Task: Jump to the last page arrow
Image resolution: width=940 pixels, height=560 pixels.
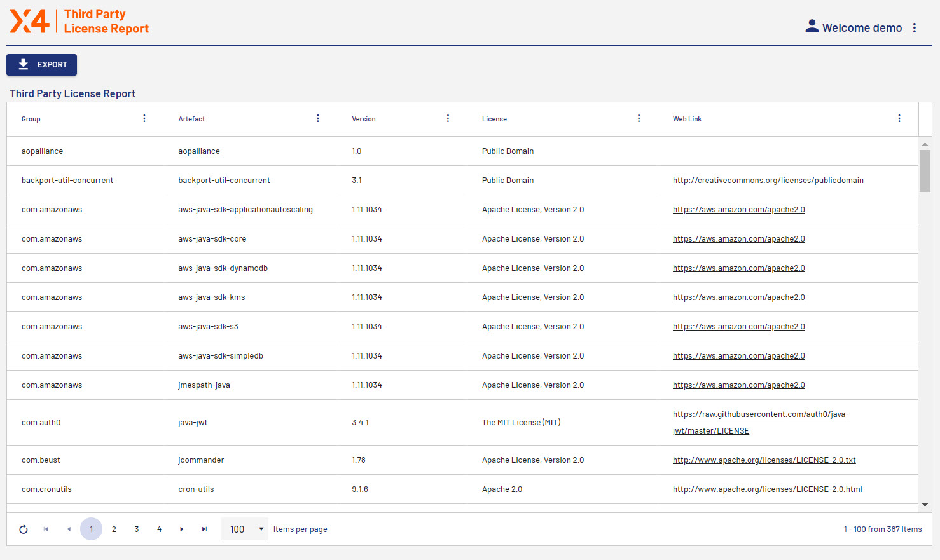Action: pos(204,529)
